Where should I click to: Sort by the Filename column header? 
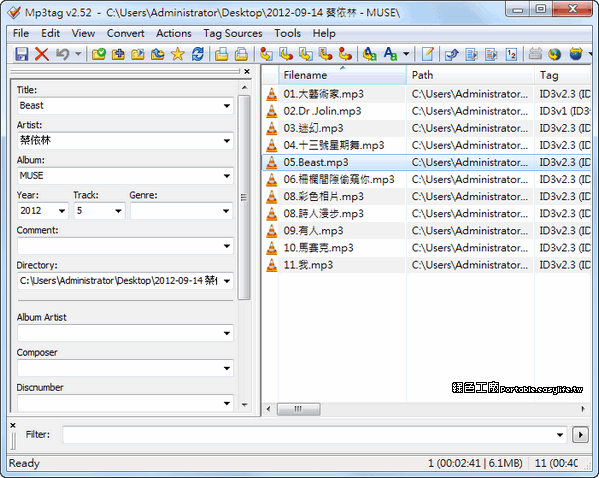342,75
